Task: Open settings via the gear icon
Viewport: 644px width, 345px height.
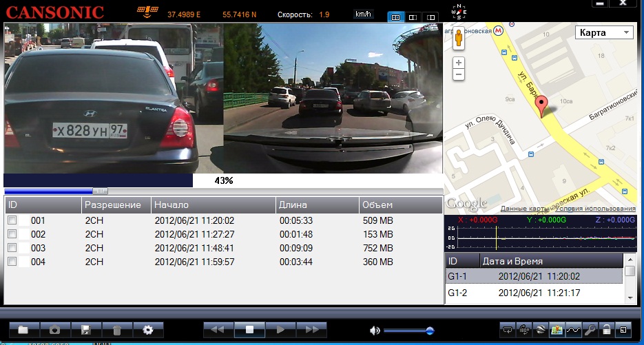Action: pyautogui.click(x=148, y=330)
